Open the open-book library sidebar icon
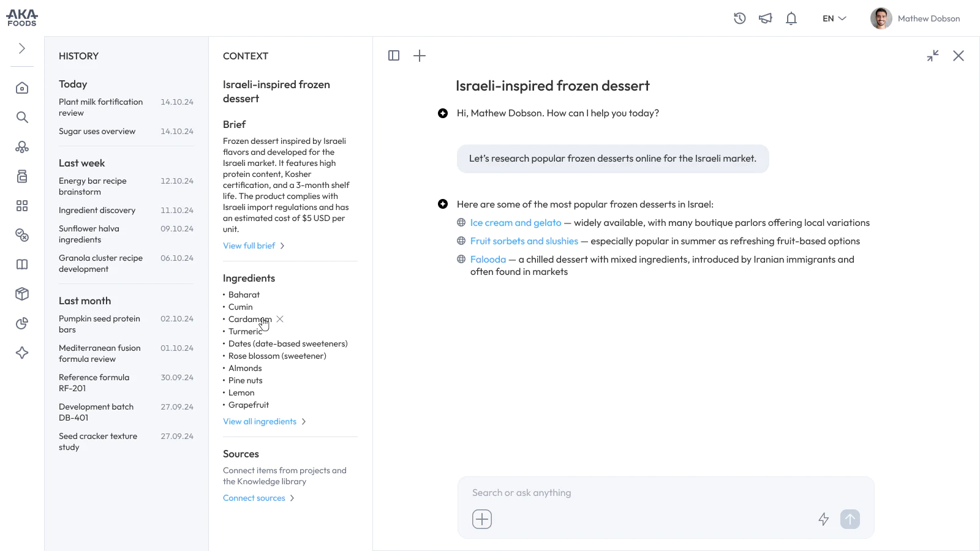This screenshot has width=980, height=551. [22, 264]
